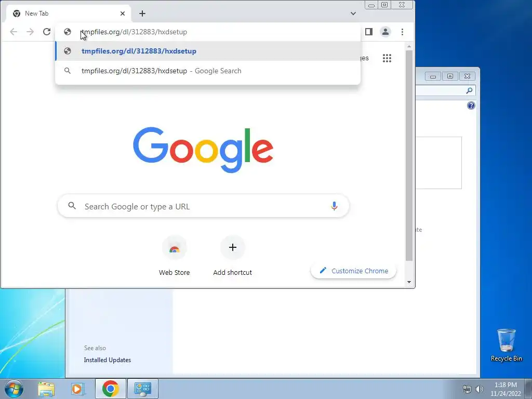Close the New Tab tab
The width and height of the screenshot is (532, 399).
[x=123, y=14]
